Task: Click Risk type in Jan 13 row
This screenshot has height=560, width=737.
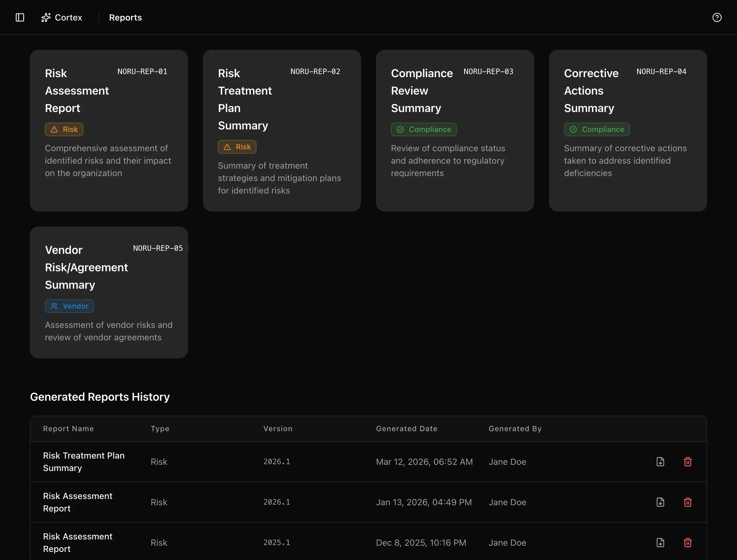Action: point(159,502)
